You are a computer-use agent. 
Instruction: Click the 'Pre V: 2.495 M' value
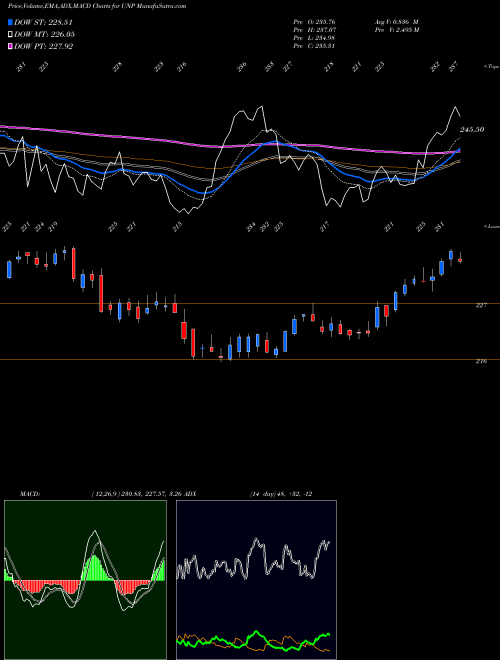click(396, 30)
